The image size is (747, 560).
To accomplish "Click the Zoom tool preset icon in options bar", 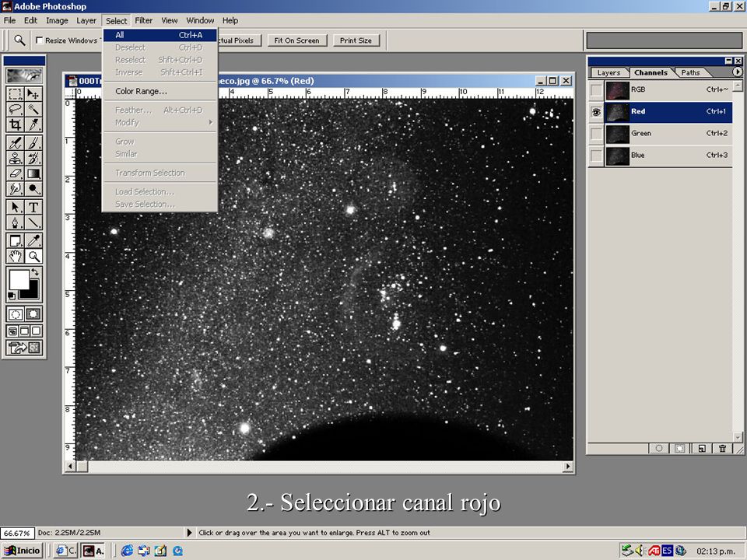I will [19, 40].
